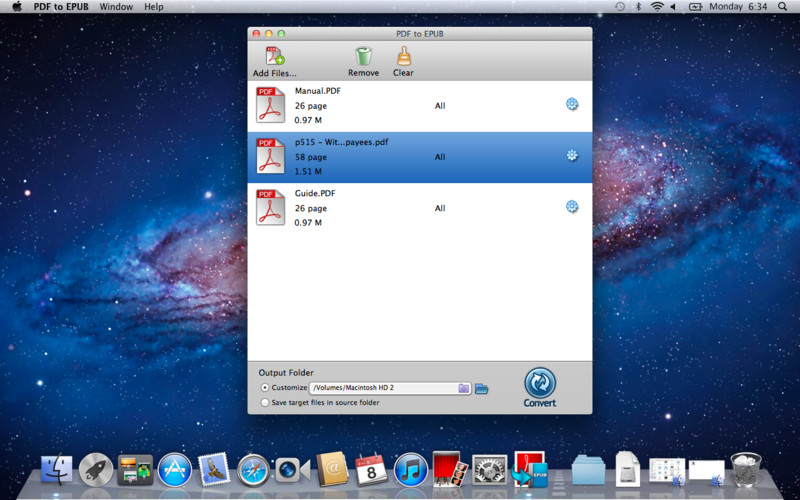The height and width of the screenshot is (500, 800).
Task: Click the volume icon in menu bar
Action: [673, 7]
